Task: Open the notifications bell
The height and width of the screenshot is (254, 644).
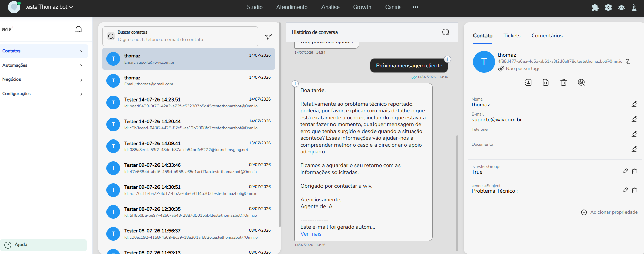Action: (x=79, y=29)
